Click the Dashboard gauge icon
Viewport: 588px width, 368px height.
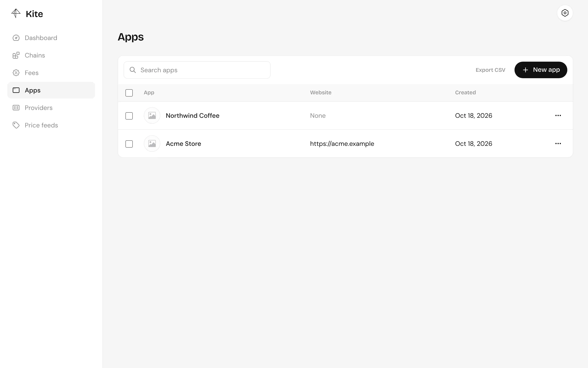tap(16, 38)
